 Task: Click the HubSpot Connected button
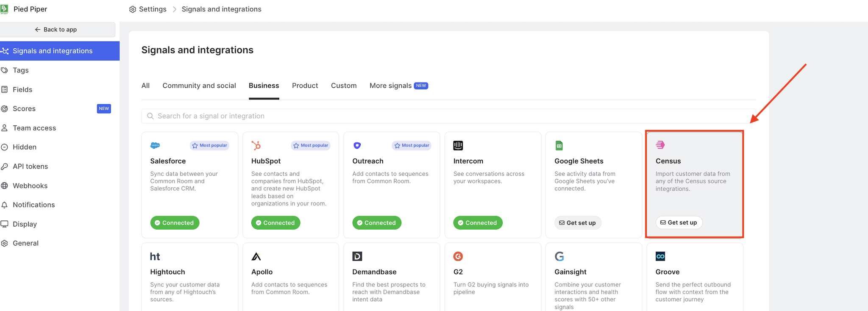pyautogui.click(x=275, y=223)
